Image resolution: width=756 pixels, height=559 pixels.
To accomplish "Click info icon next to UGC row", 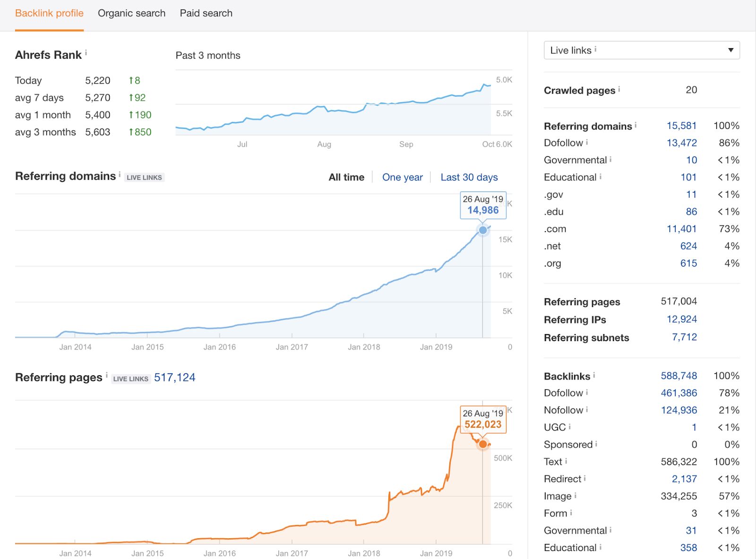I will pos(570,426).
